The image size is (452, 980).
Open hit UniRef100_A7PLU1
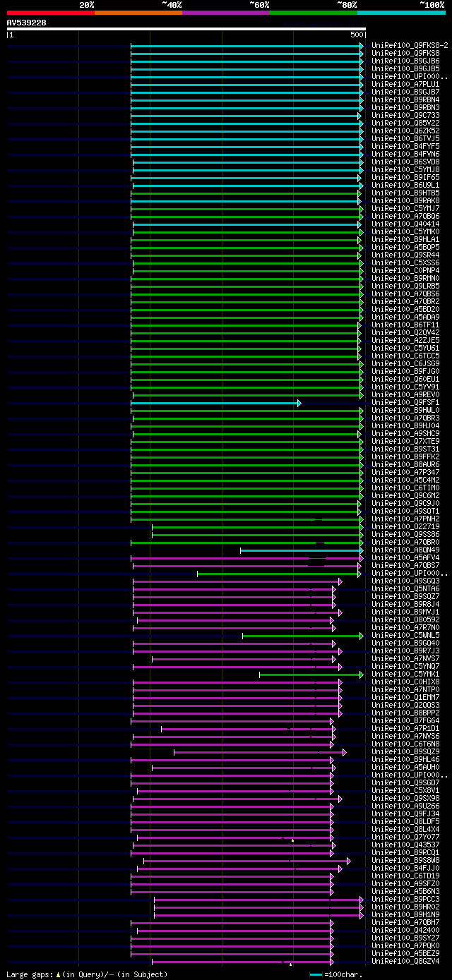405,85
